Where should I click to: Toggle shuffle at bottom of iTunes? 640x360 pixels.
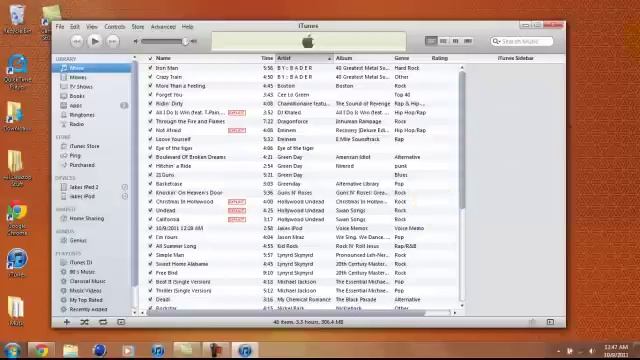pos(84,322)
